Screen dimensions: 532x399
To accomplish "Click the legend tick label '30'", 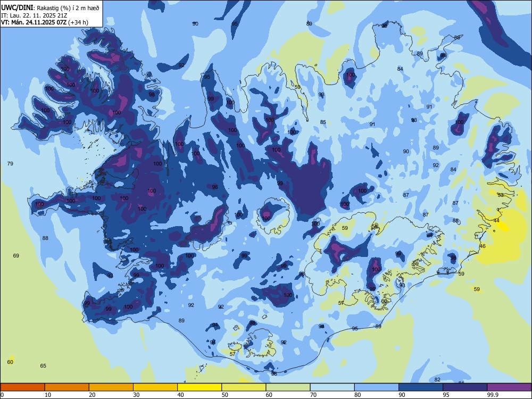I will tap(136, 395).
